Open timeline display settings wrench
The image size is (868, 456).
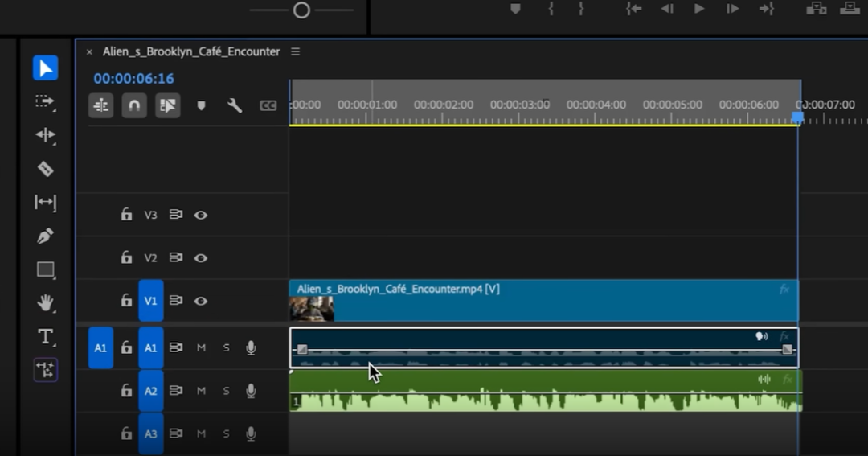click(x=235, y=105)
